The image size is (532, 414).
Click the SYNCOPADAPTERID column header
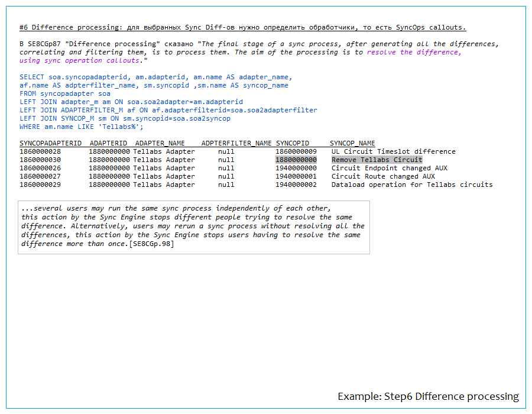[x=50, y=143]
